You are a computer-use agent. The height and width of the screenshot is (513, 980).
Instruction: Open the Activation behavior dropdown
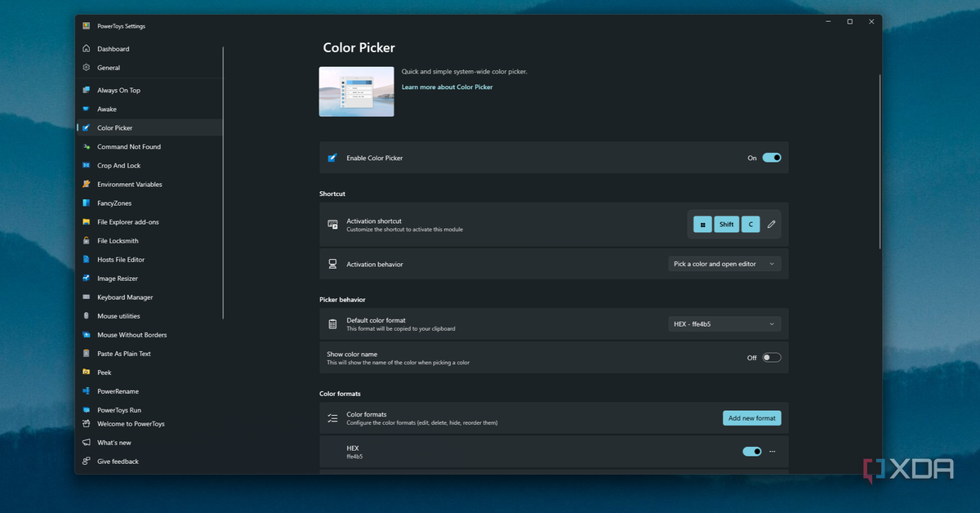point(724,263)
